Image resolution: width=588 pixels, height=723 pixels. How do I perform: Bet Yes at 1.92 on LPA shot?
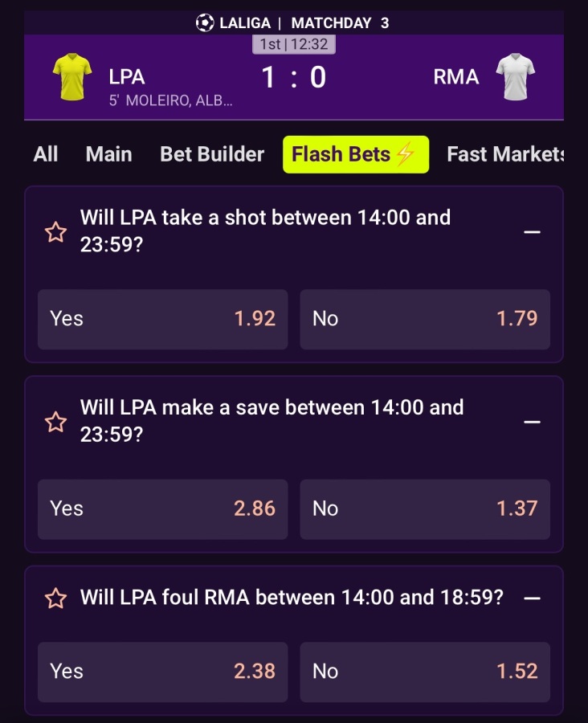click(162, 319)
